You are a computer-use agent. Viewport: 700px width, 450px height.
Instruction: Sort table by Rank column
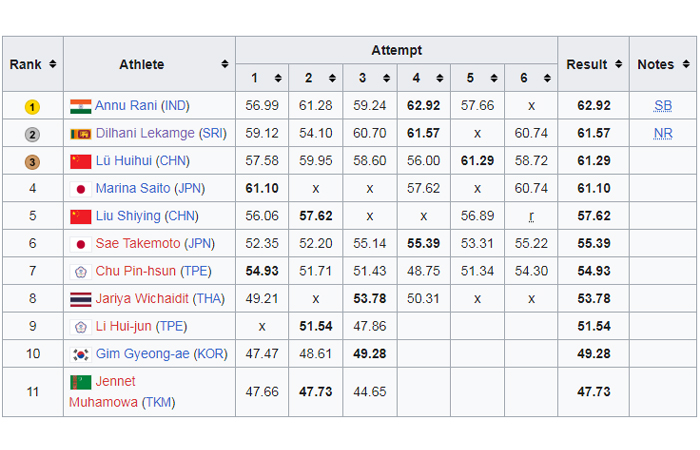(x=52, y=65)
